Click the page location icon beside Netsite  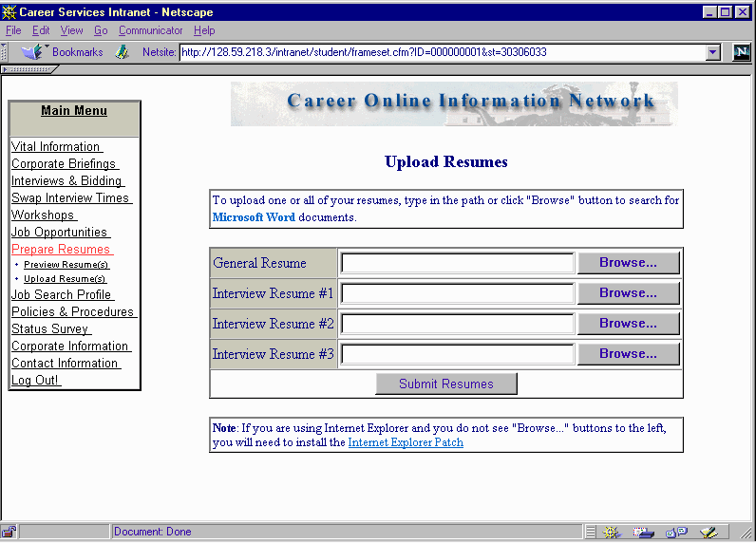[122, 52]
